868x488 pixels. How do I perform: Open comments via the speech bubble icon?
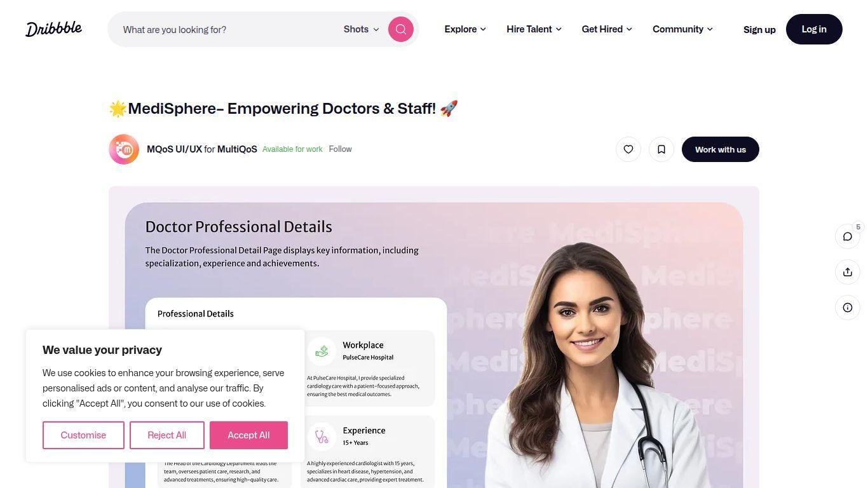click(x=848, y=236)
